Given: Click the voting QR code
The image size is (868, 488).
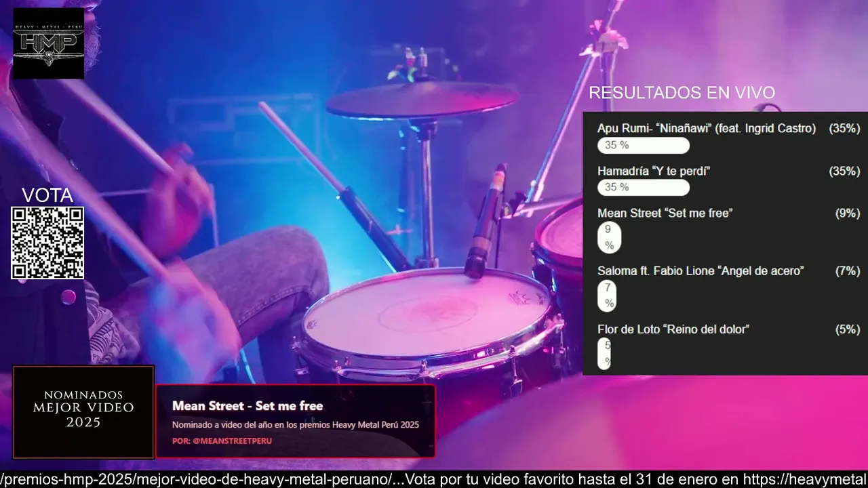Looking at the screenshot, I should [x=47, y=243].
